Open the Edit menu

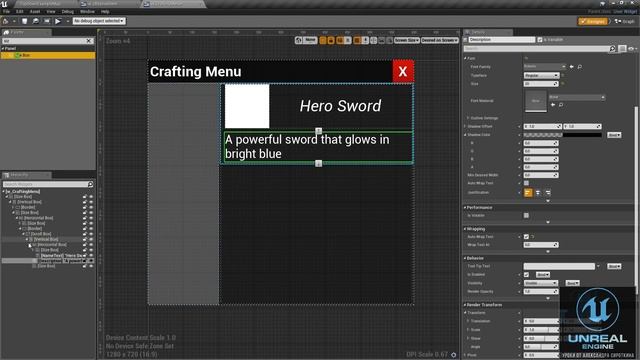pos(20,11)
